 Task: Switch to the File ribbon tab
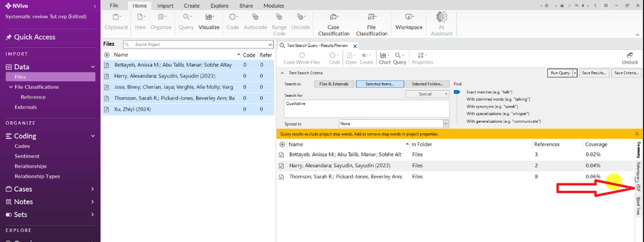114,6
